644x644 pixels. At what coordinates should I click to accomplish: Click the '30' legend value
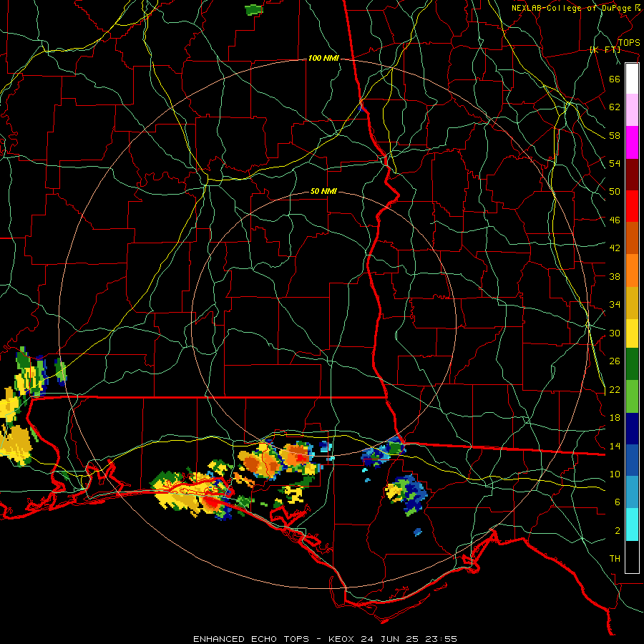[615, 333]
